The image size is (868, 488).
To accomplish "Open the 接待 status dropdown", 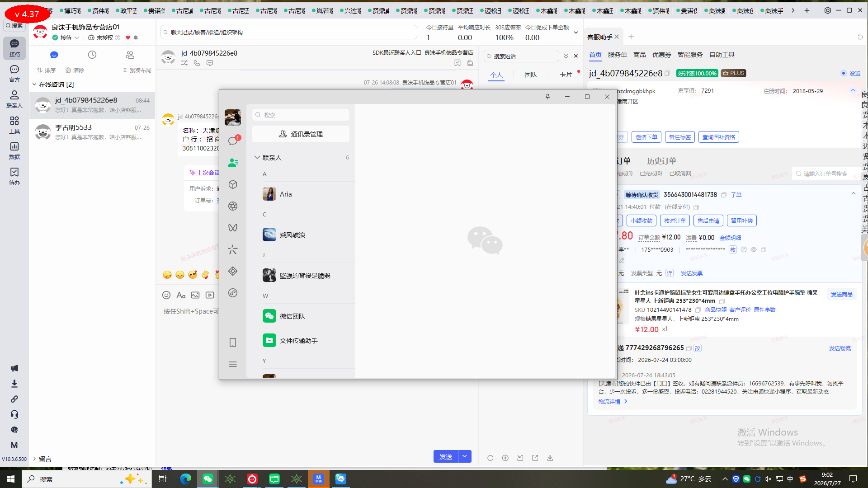I will (66, 38).
